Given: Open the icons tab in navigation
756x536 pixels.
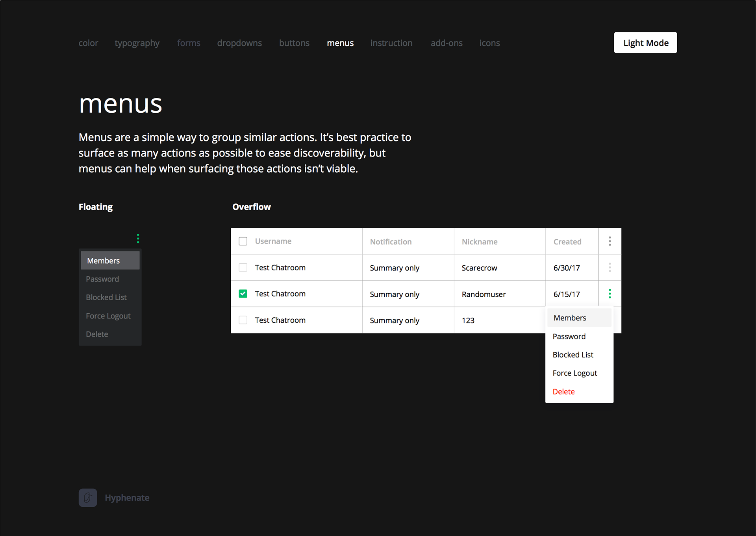Looking at the screenshot, I should 489,43.
